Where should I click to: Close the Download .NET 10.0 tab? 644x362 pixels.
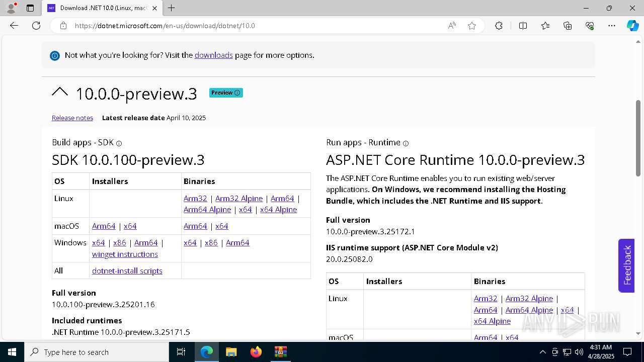pos(154,8)
